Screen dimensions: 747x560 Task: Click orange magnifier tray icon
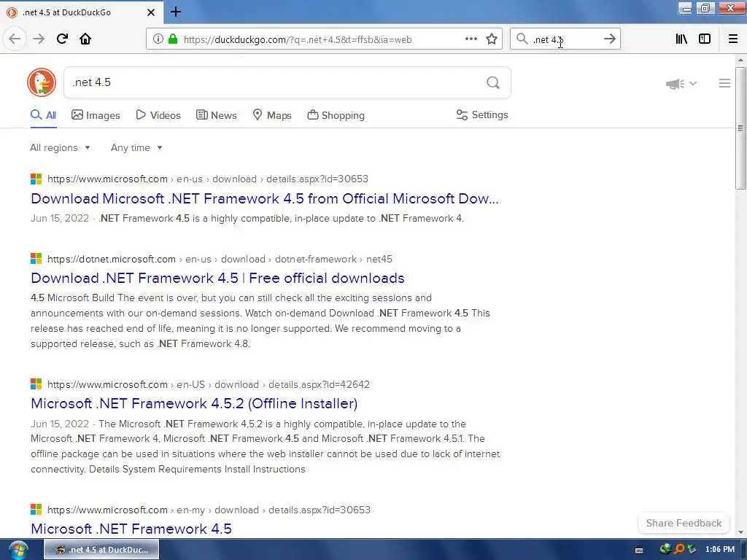(679, 549)
